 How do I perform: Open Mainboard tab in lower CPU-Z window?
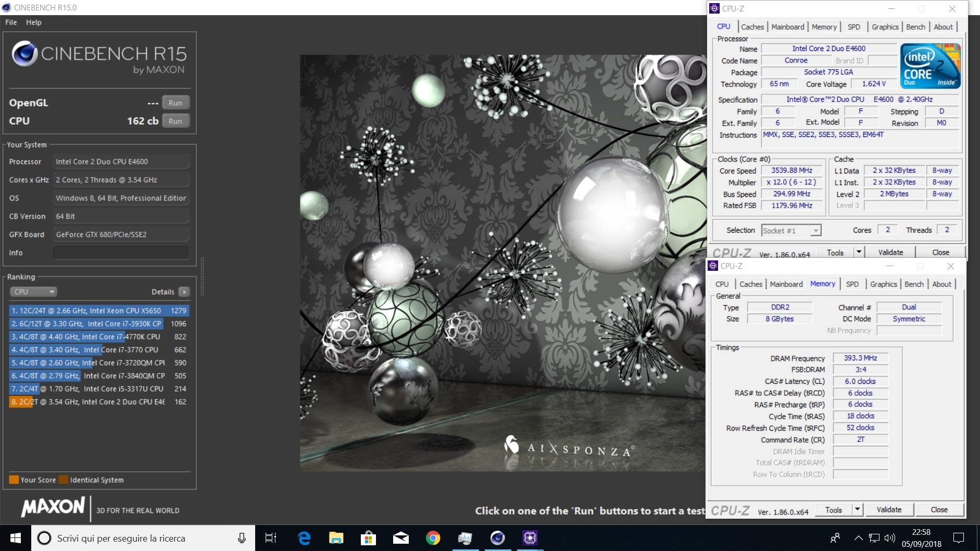(786, 284)
